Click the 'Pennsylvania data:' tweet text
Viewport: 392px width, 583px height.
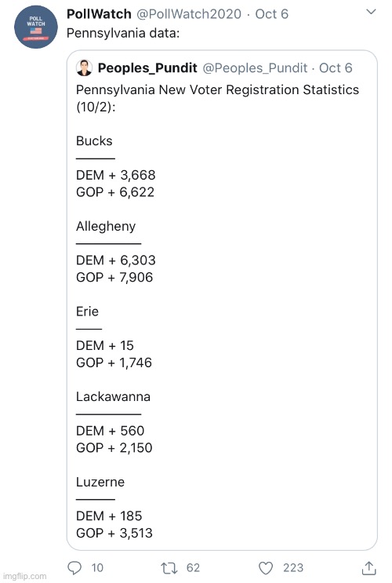coord(123,33)
